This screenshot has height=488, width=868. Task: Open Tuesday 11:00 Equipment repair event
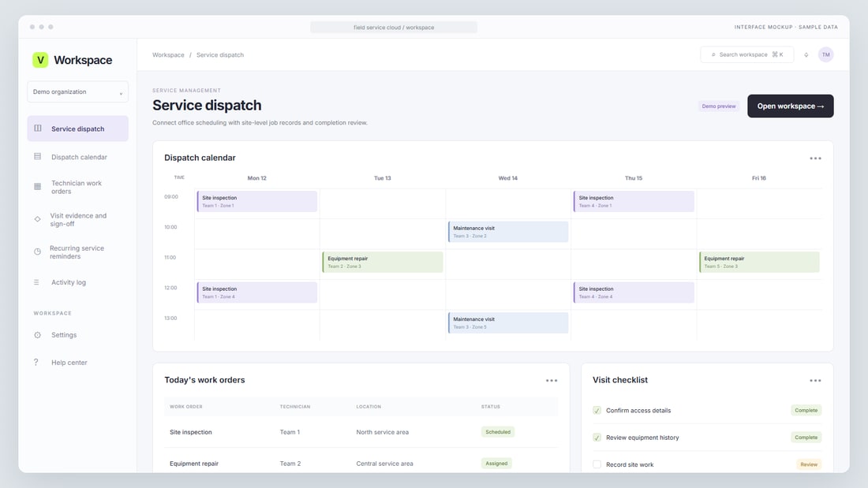(383, 263)
